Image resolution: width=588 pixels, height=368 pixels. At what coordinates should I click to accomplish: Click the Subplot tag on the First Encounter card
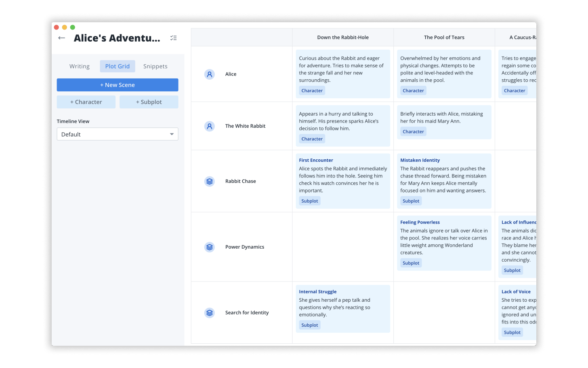[309, 201]
